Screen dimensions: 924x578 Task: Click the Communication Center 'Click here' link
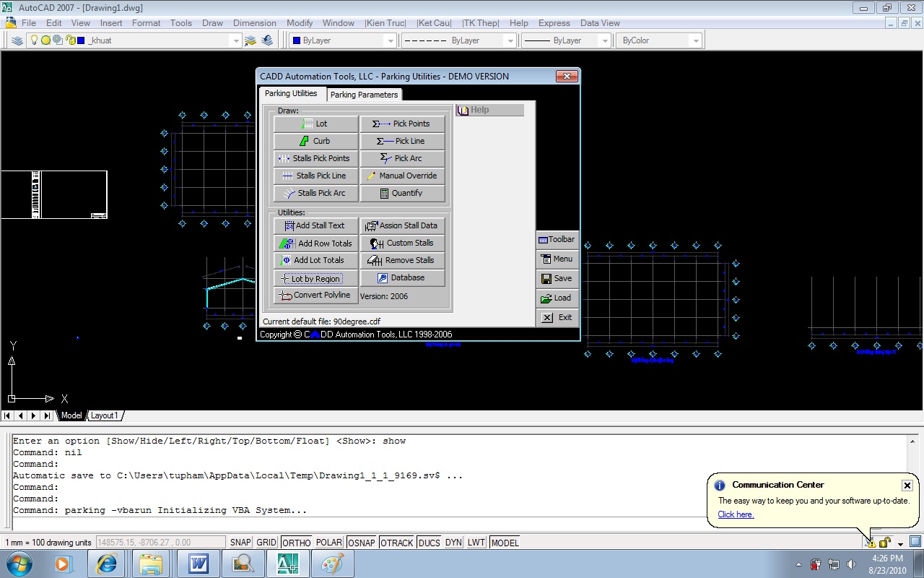tap(736, 514)
